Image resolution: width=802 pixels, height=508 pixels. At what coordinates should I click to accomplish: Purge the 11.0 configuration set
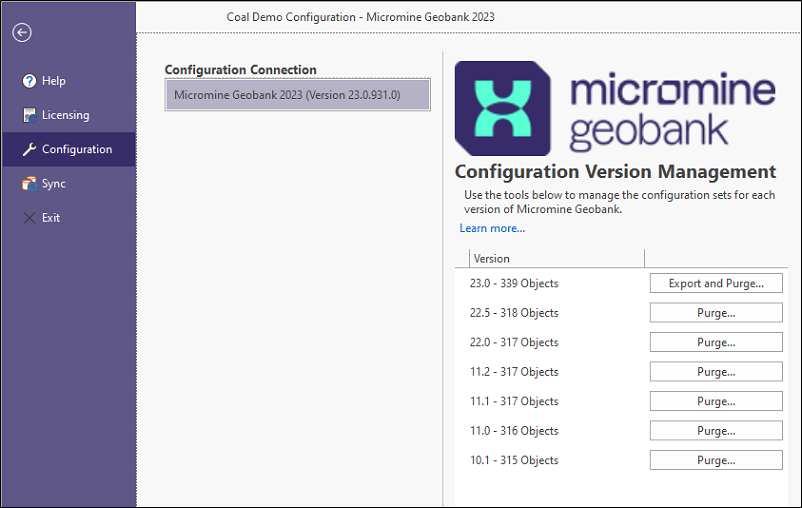pyautogui.click(x=716, y=431)
